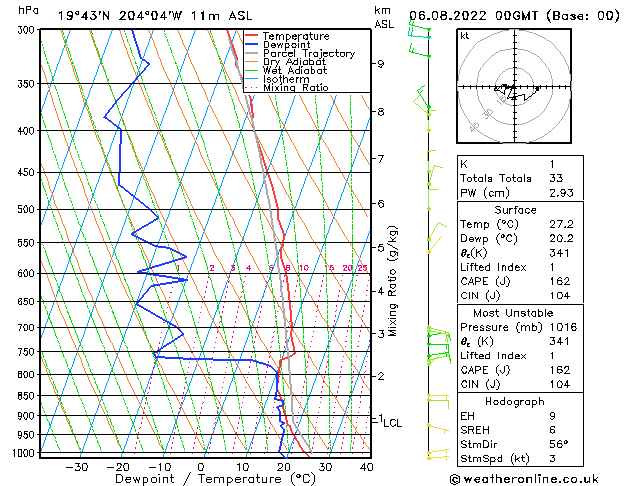Image resolution: width=629 pixels, height=486 pixels.
Task: Select the 'Dry Adiabat' legend entry
Action: (x=294, y=62)
